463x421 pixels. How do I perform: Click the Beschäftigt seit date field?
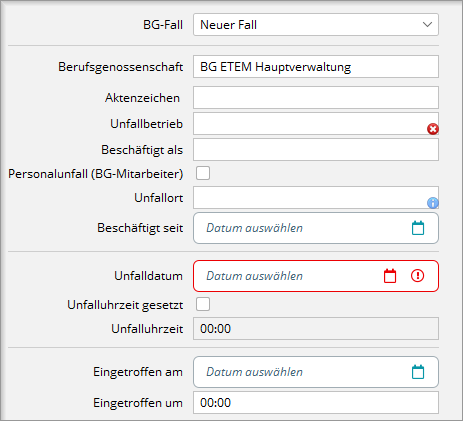click(x=316, y=228)
